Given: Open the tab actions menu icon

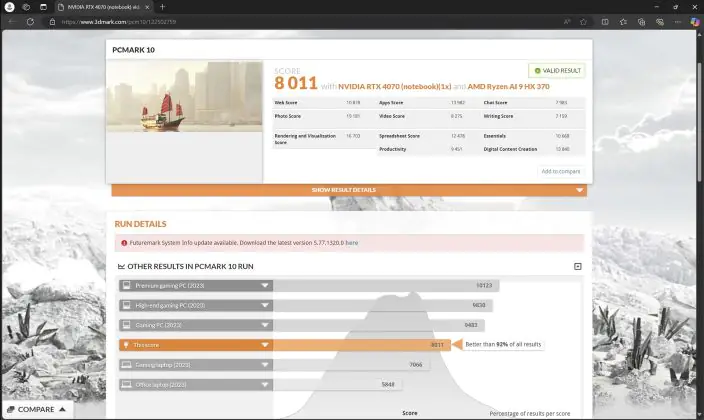Looking at the screenshot, I should (43, 7).
